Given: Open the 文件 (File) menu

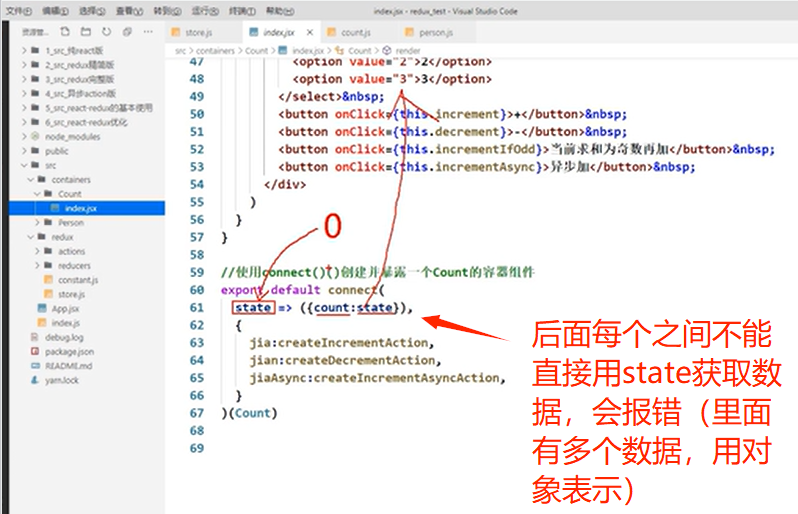Looking at the screenshot, I should pos(19,11).
